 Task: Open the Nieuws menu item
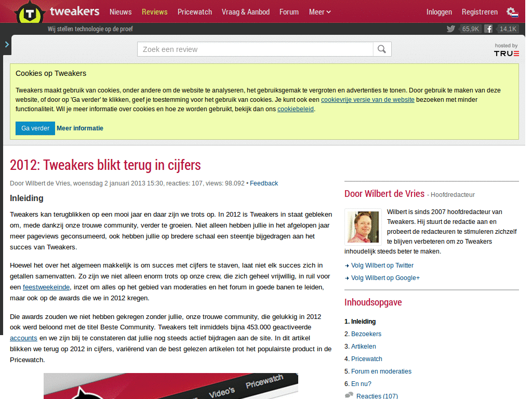[121, 11]
